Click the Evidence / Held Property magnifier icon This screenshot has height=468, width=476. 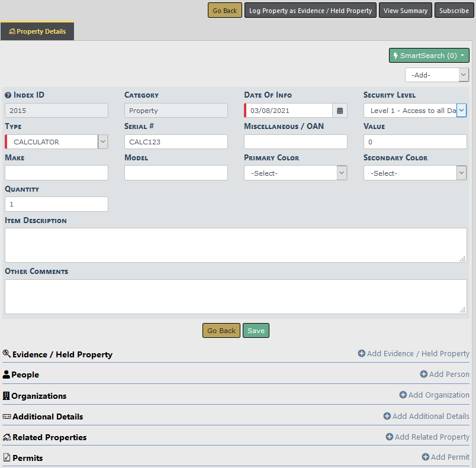(x=7, y=354)
